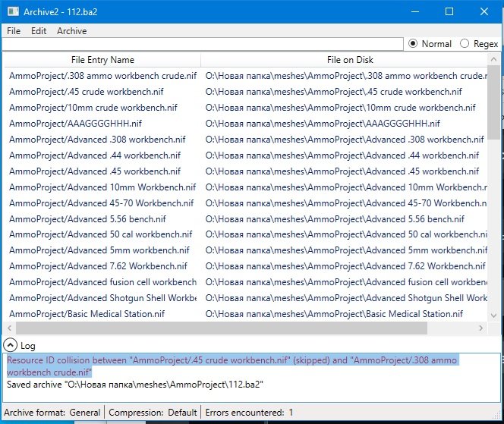The height and width of the screenshot is (424, 504).
Task: Open the Edit menu
Action: (x=39, y=31)
